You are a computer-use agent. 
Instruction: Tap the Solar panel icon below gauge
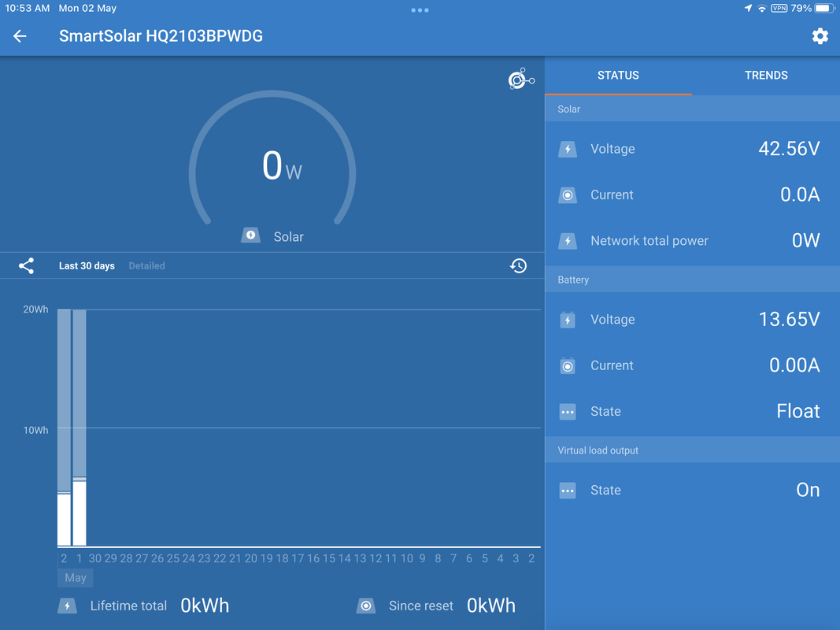click(x=250, y=235)
